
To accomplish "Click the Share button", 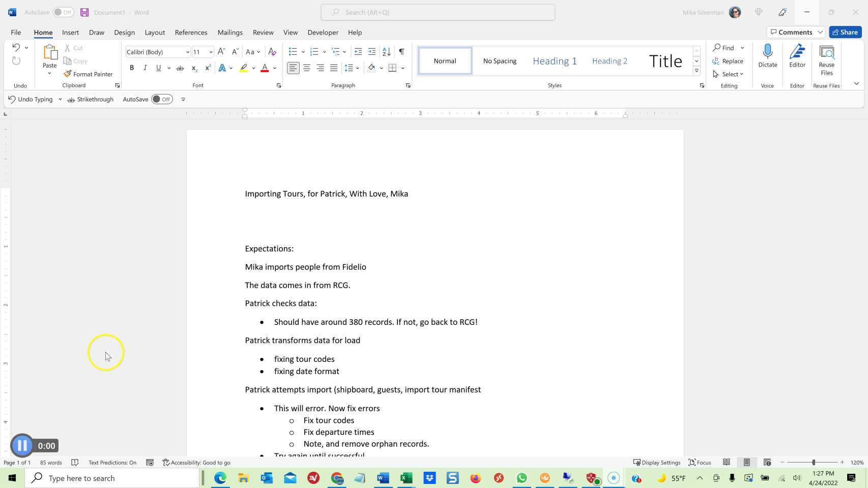I will tap(845, 32).
